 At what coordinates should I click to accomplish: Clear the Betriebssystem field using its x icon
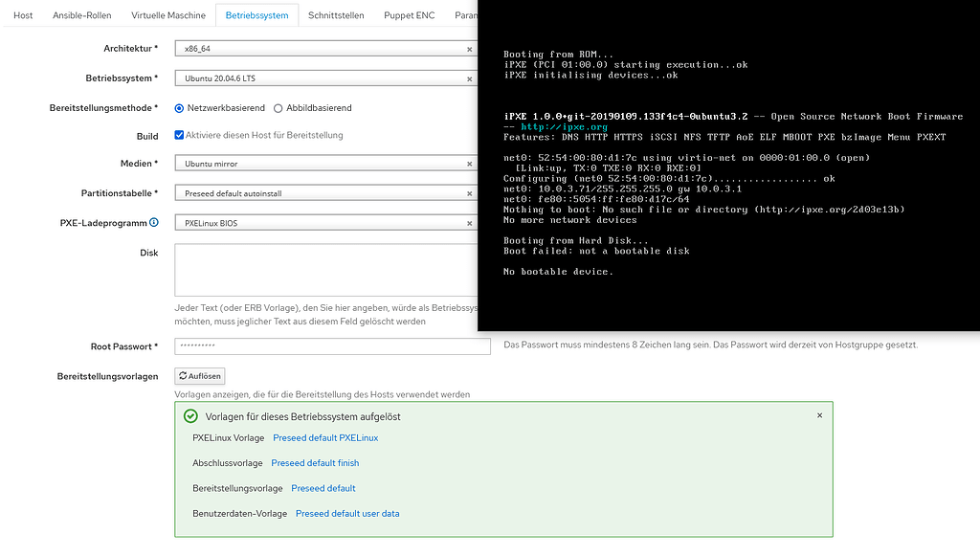(x=470, y=78)
